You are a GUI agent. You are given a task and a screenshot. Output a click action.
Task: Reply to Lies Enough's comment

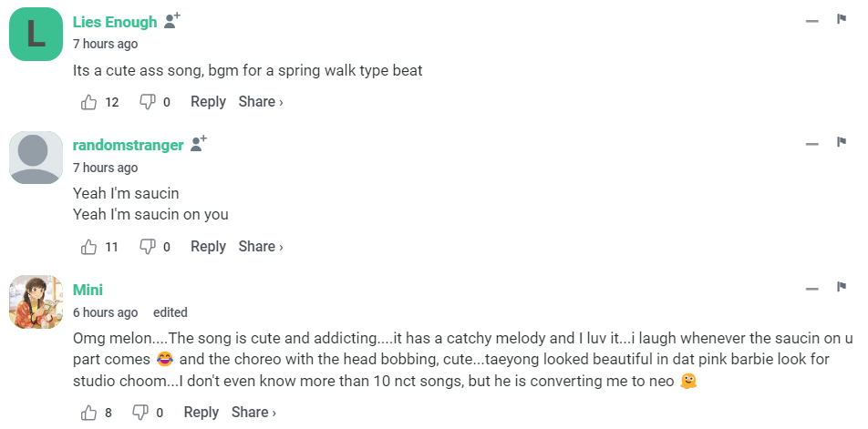(208, 102)
